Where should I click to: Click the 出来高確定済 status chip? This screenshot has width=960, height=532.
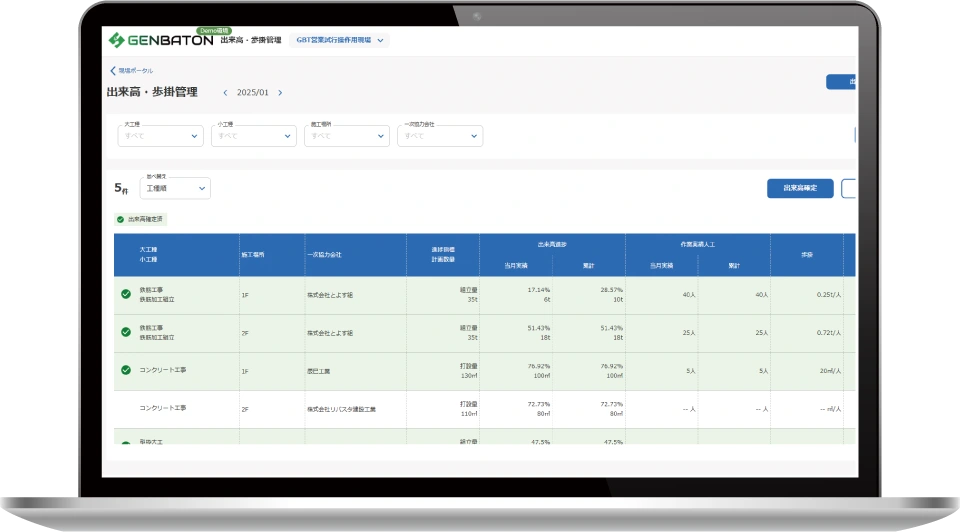coord(140,219)
